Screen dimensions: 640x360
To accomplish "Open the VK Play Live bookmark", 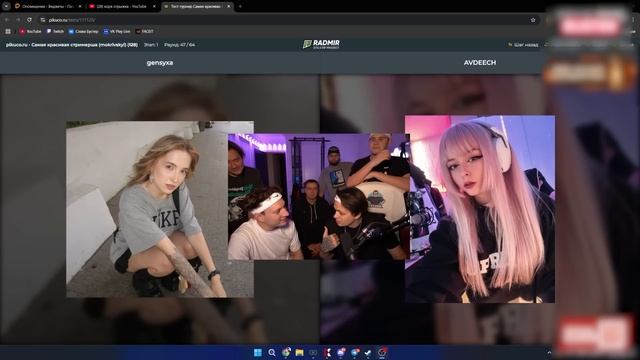I will click(x=117, y=31).
